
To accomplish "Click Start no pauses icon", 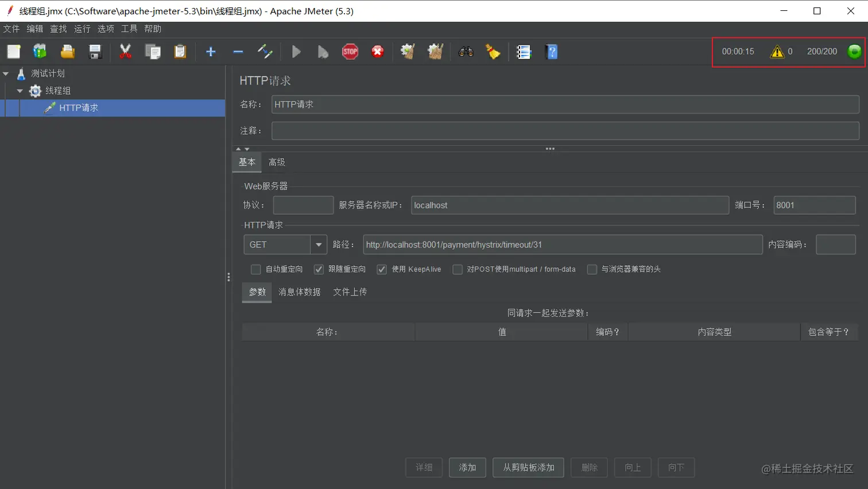I will tap(323, 52).
